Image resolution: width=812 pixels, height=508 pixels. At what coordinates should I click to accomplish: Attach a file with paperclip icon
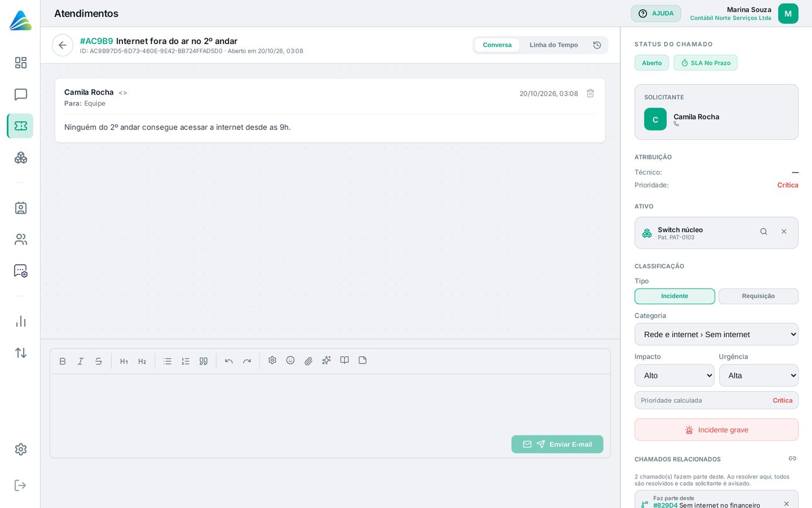[x=309, y=361]
